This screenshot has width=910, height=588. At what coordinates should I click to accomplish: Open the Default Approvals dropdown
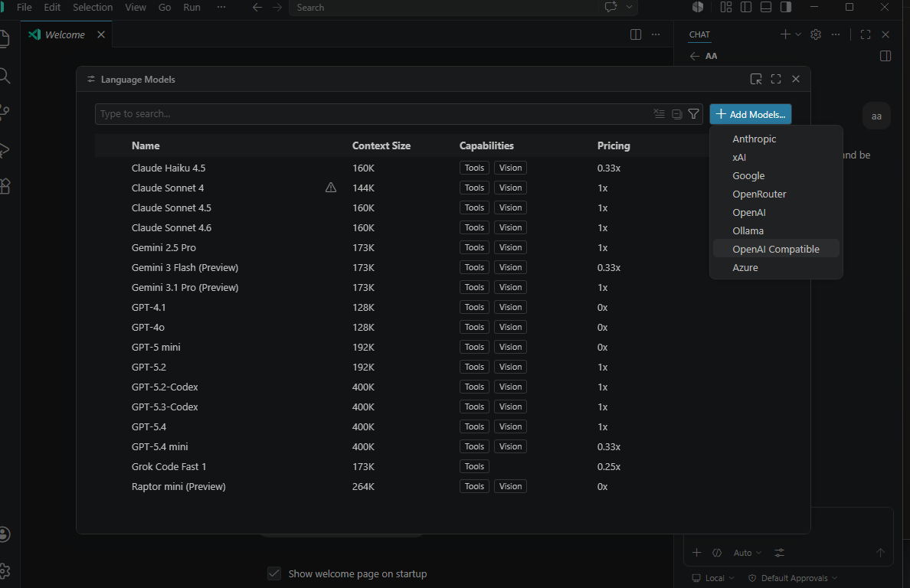click(793, 578)
